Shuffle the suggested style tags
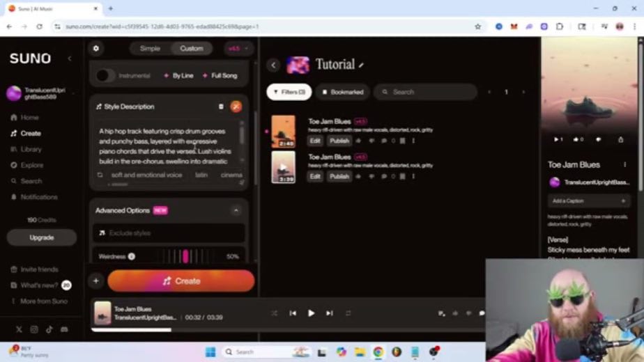The image size is (644, 362). tap(100, 175)
